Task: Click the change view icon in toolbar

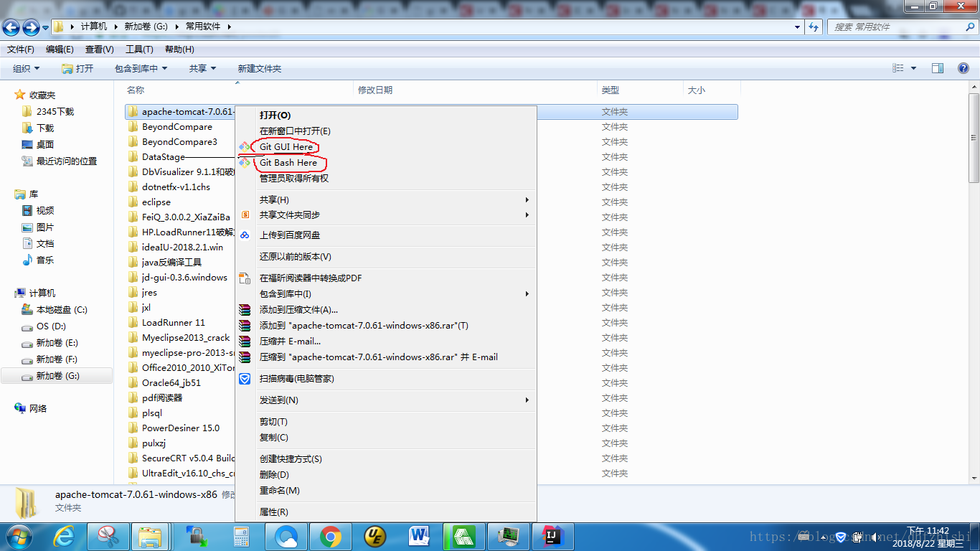Action: pos(898,68)
